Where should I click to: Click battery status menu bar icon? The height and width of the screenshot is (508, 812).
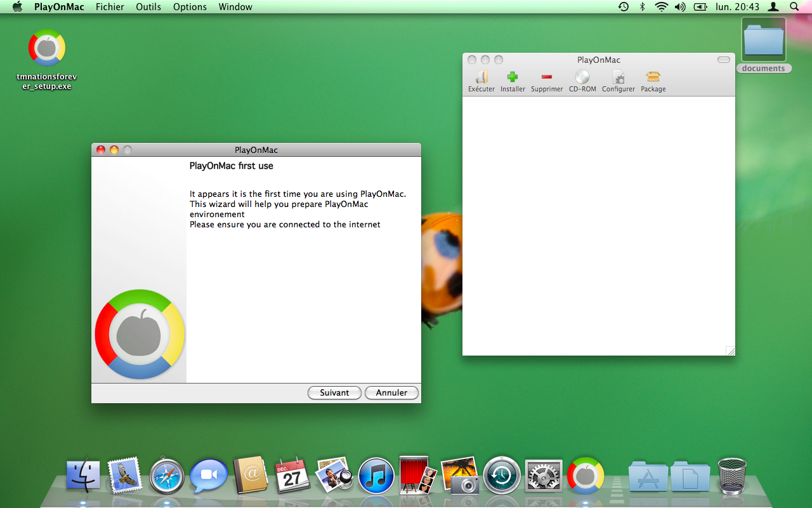click(x=700, y=7)
